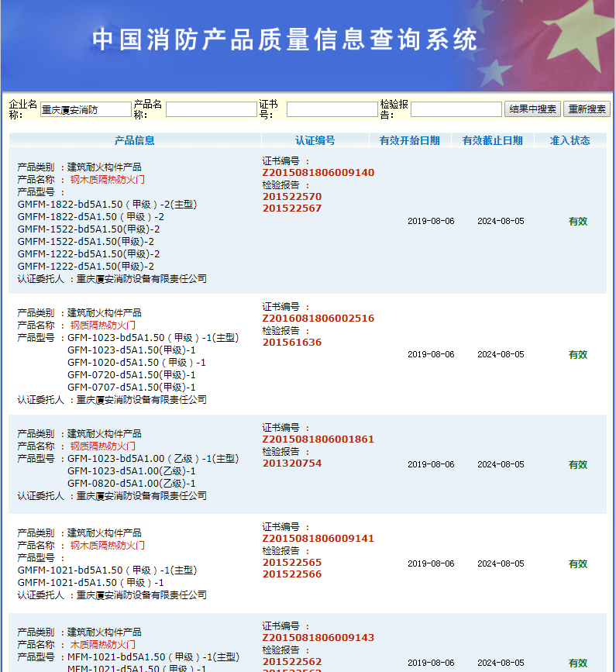Open certificate Z2015081806009141
Image resolution: width=616 pixels, height=672 pixels.
[318, 539]
